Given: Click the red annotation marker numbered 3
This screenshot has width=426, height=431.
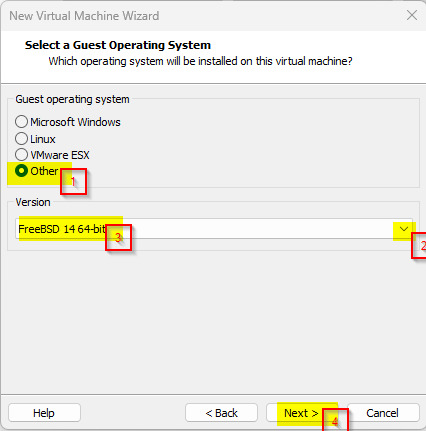Looking at the screenshot, I should click(x=118, y=237).
